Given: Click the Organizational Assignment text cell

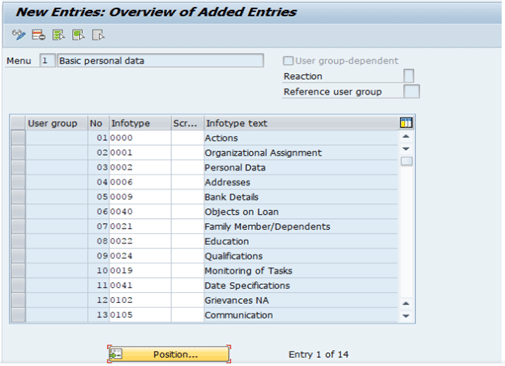Looking at the screenshot, I should 301,152.
